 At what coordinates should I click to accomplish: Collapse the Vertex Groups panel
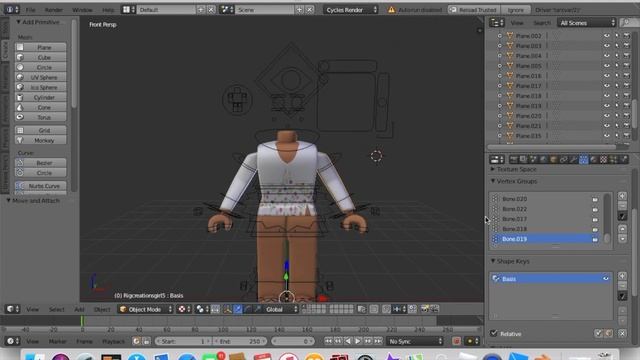coord(493,181)
